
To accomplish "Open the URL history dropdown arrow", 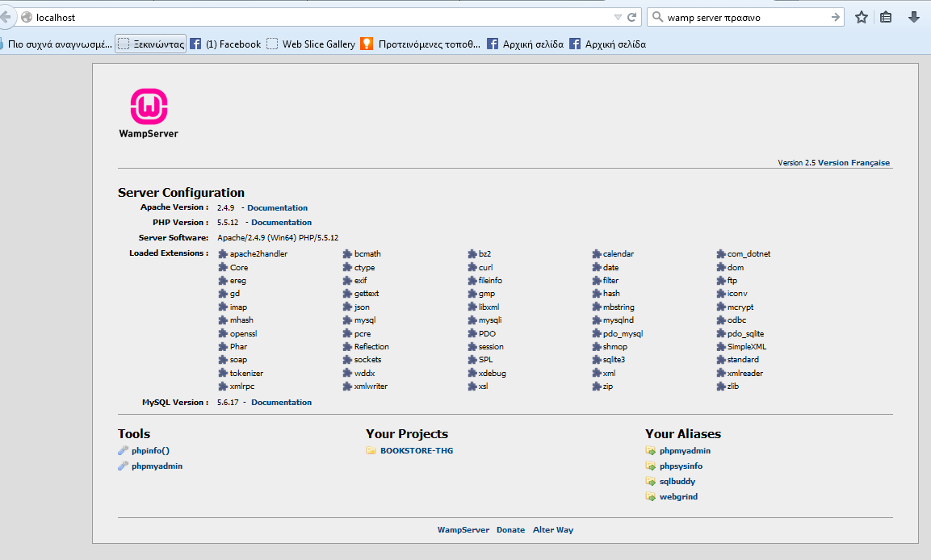I will [618, 17].
